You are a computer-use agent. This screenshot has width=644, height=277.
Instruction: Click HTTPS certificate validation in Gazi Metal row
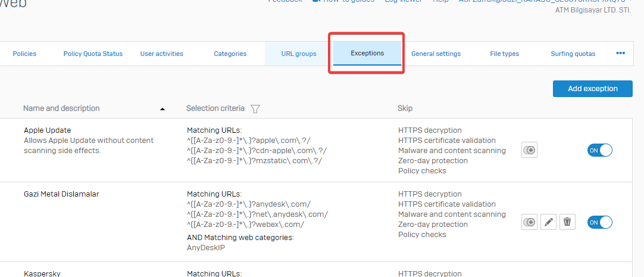click(447, 204)
